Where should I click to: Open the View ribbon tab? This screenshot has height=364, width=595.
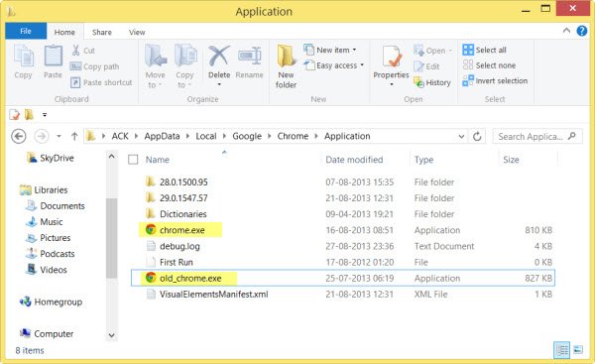tap(137, 33)
